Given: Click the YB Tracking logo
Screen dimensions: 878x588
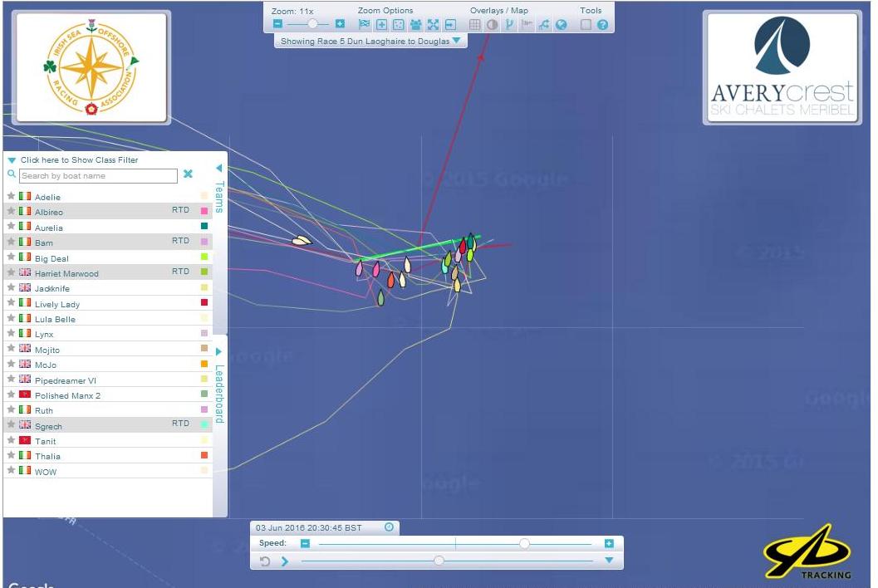Looking at the screenshot, I should (x=808, y=551).
